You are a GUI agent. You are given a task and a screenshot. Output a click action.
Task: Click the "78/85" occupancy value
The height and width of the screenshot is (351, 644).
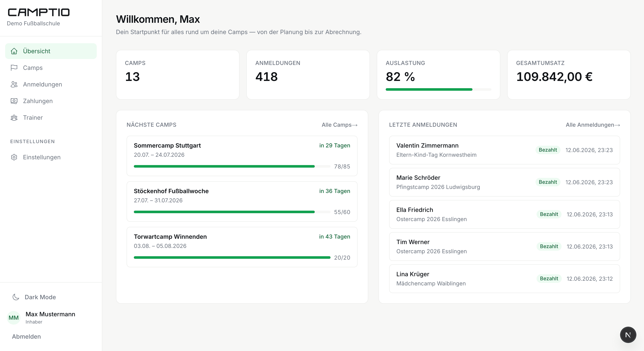(342, 167)
